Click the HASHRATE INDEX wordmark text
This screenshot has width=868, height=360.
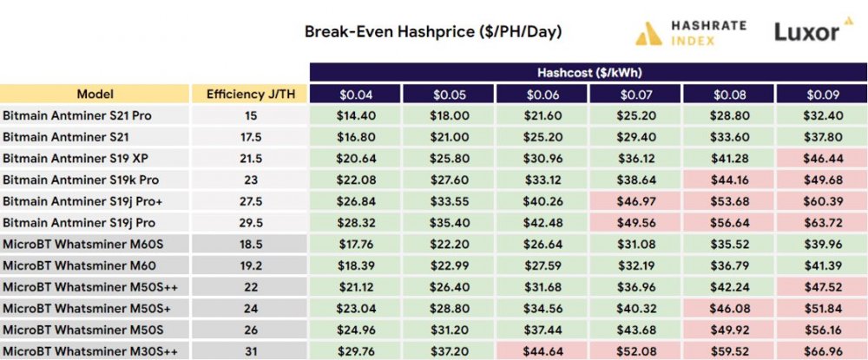pos(708,33)
